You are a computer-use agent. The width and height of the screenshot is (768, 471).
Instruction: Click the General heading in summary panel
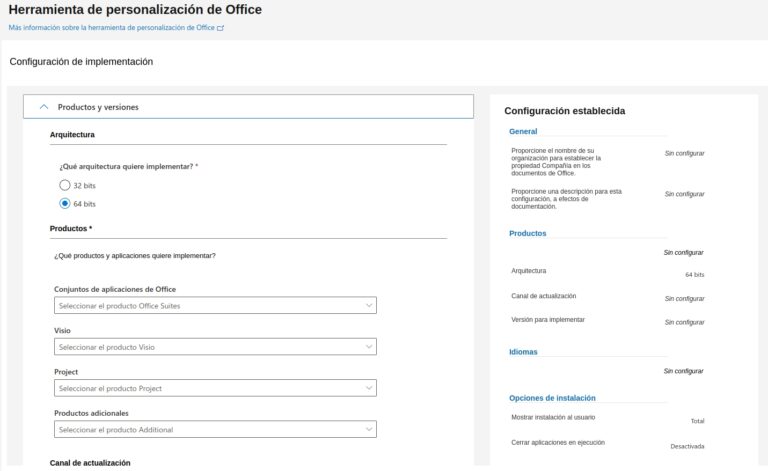click(x=523, y=131)
